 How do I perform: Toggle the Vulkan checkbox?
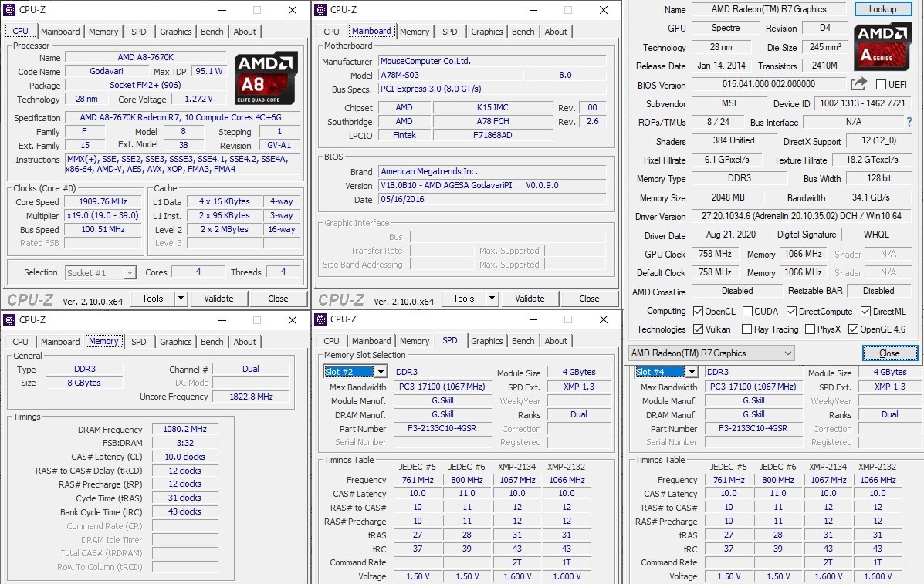[x=699, y=329]
